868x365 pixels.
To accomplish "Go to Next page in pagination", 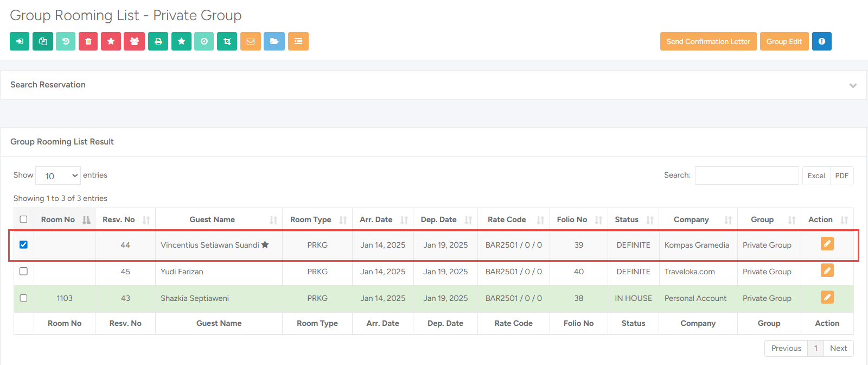I will pyautogui.click(x=838, y=348).
